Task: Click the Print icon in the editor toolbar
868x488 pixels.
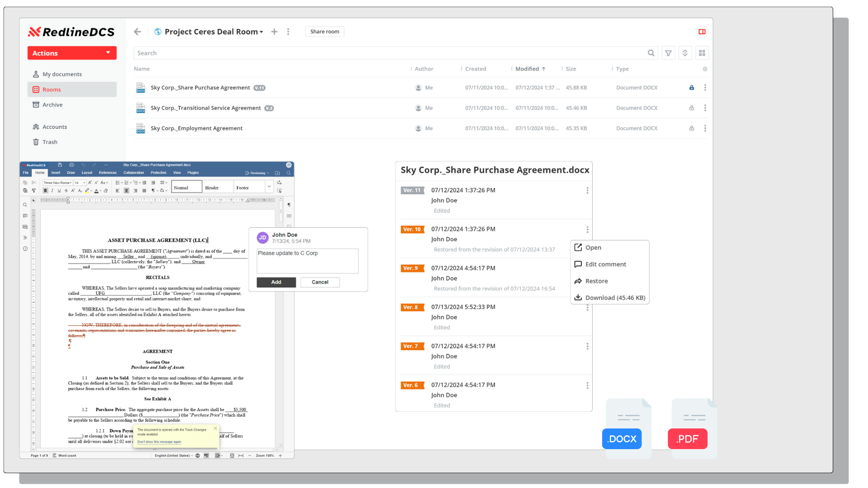Action: pyautogui.click(x=71, y=165)
